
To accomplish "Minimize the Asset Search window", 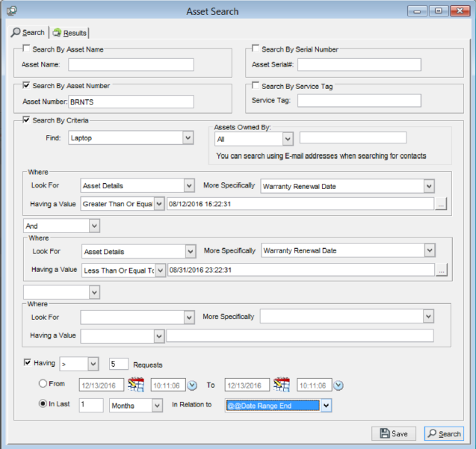I will click(417, 11).
